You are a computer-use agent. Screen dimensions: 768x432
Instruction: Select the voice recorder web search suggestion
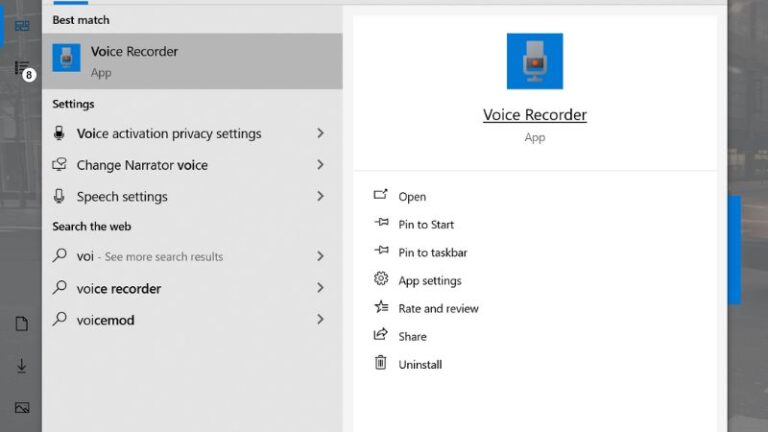click(118, 289)
